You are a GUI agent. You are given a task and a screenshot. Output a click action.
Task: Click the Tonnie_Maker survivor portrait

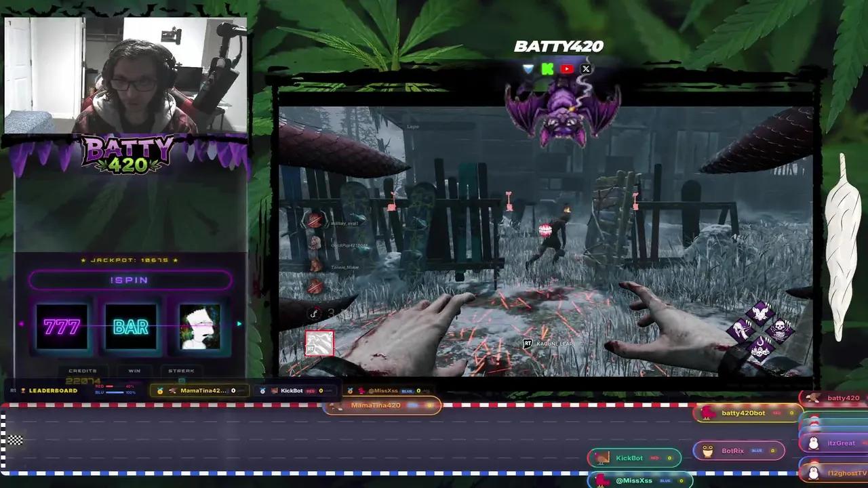[x=315, y=266]
